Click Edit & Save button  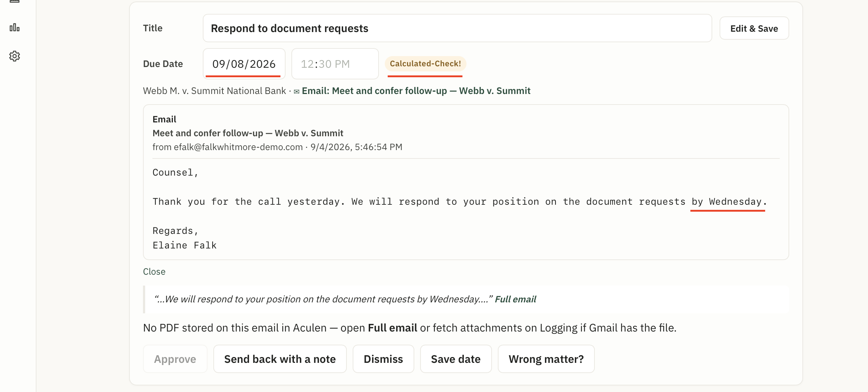[x=754, y=28]
